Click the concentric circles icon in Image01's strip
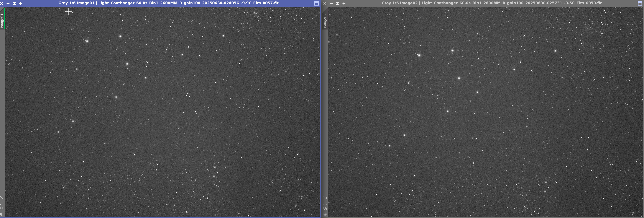 coord(2,214)
